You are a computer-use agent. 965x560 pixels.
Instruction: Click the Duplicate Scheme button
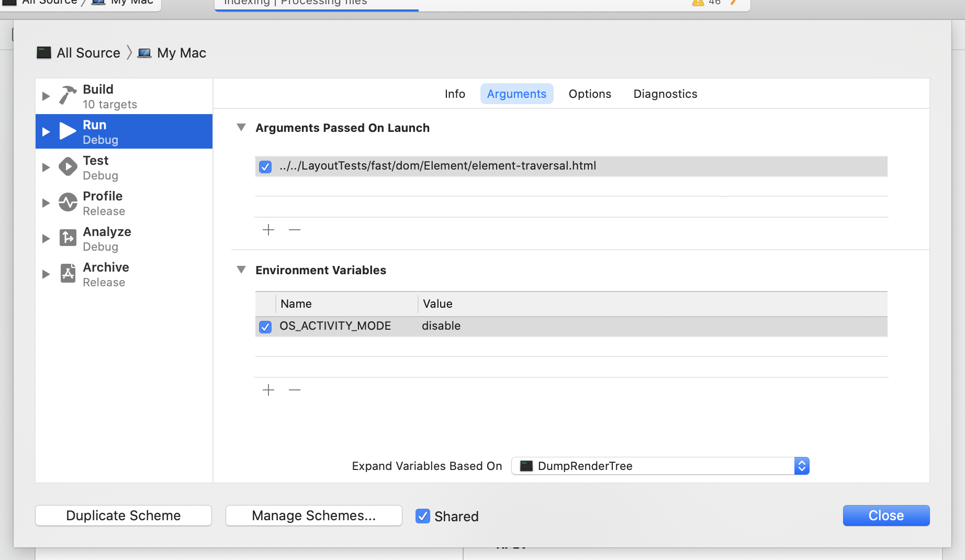tap(123, 516)
